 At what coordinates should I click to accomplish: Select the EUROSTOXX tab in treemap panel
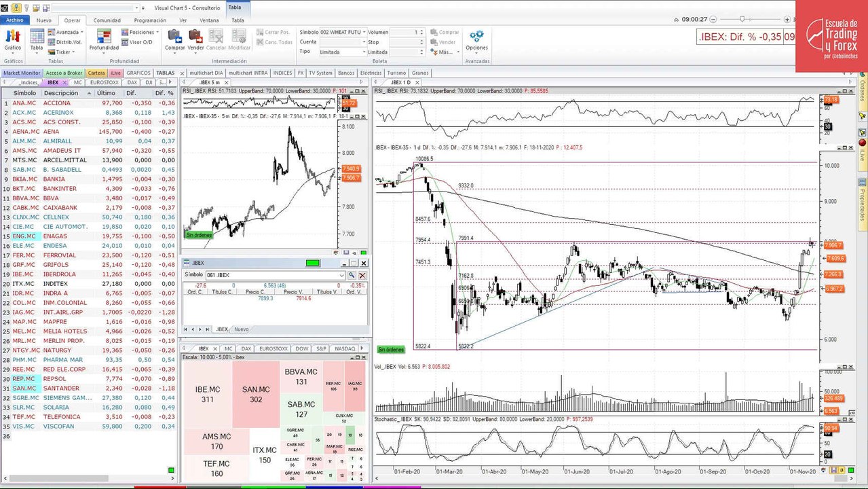pos(273,348)
